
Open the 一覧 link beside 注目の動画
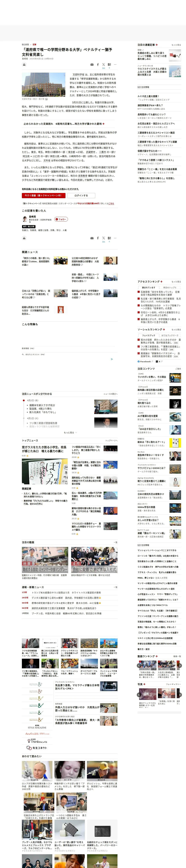(115, 542)
